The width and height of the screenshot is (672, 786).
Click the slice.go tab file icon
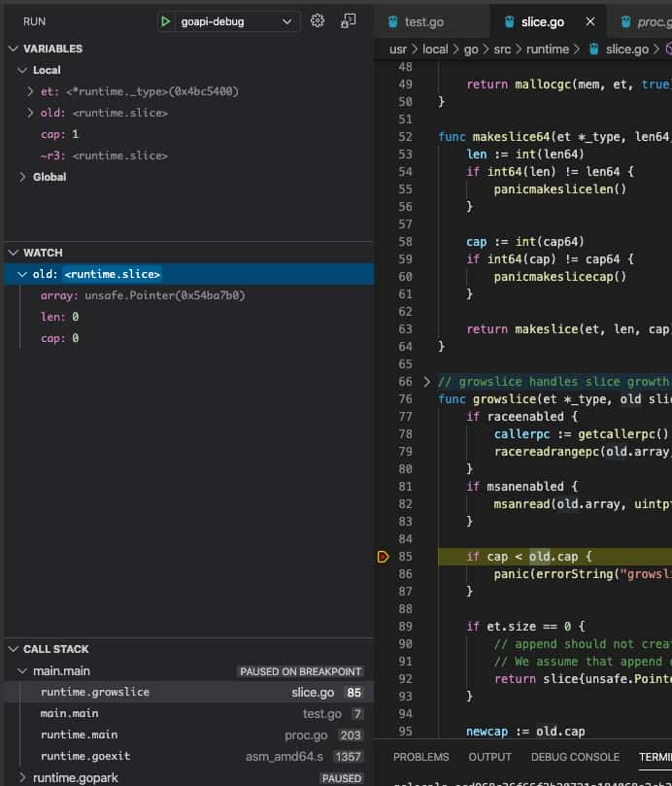(509, 22)
